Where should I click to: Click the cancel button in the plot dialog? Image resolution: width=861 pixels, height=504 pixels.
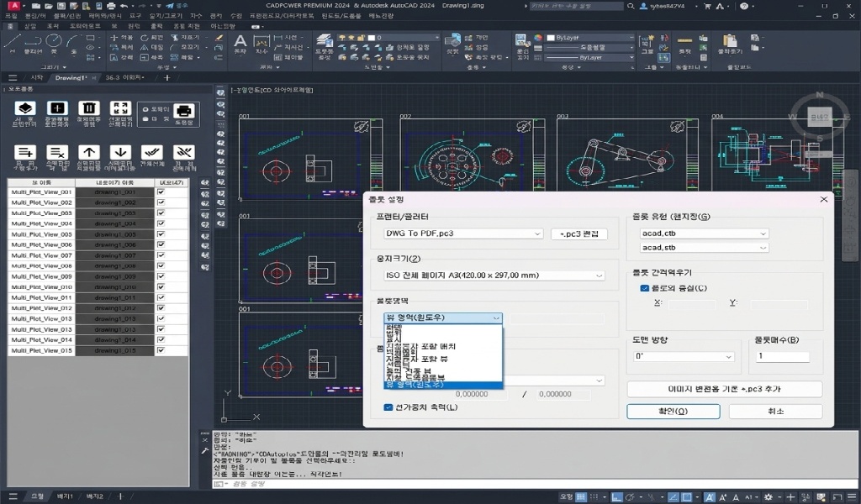point(775,411)
